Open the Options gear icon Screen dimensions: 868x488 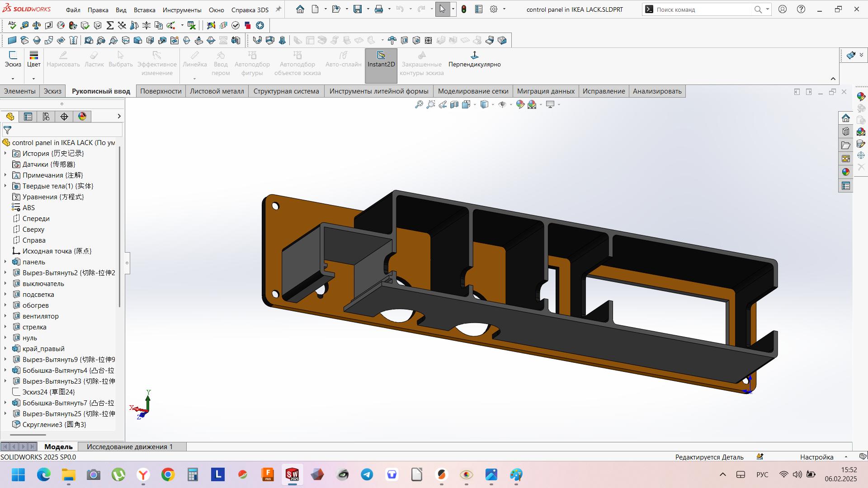point(494,9)
